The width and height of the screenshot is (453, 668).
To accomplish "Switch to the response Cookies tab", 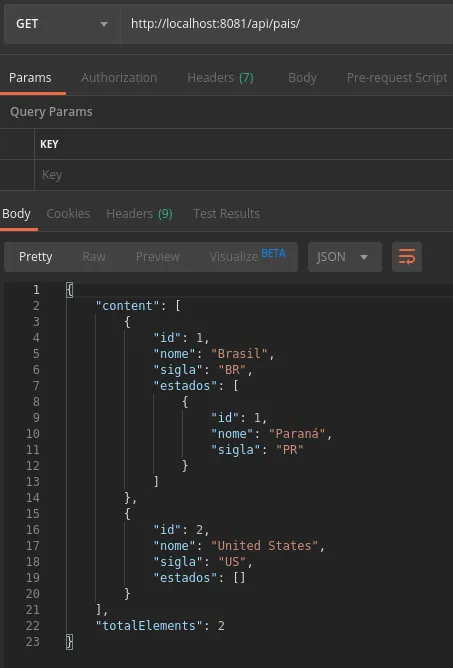I will pyautogui.click(x=68, y=213).
